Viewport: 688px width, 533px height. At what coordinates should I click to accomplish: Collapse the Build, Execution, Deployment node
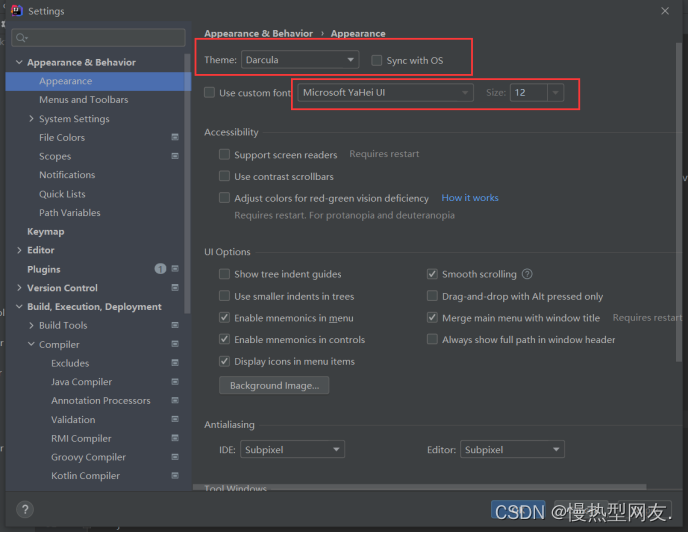pos(19,307)
